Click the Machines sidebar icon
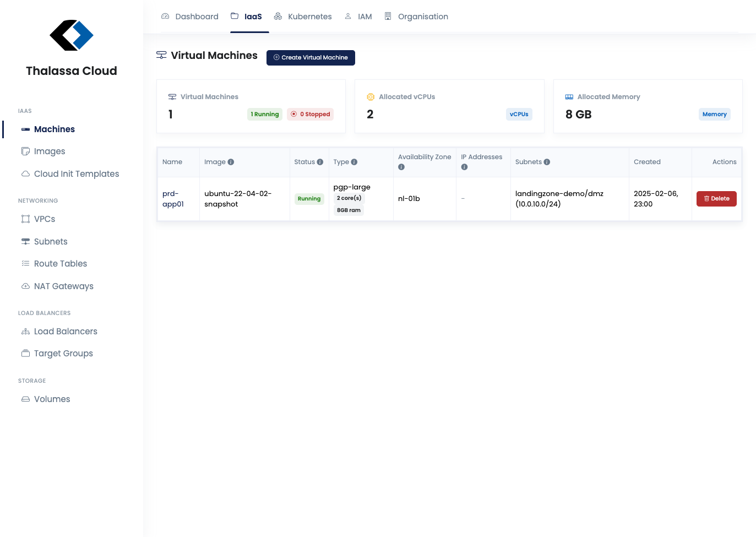The height and width of the screenshot is (537, 756). click(x=25, y=129)
